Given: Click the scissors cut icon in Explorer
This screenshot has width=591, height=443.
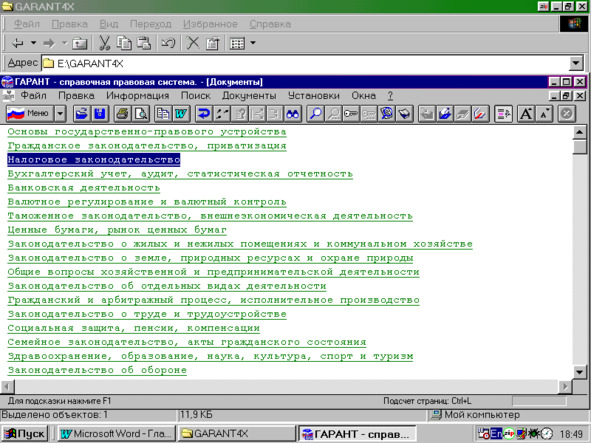Looking at the screenshot, I should 104,43.
